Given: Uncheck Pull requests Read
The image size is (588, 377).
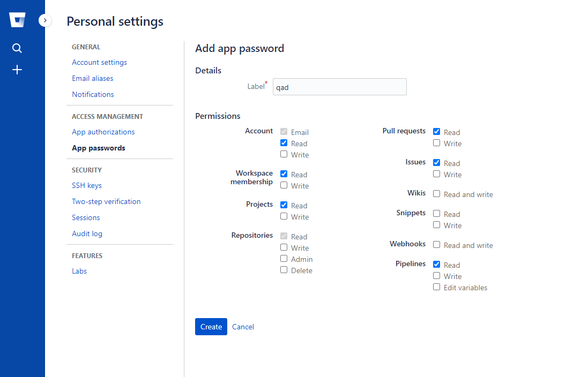Looking at the screenshot, I should (x=436, y=132).
